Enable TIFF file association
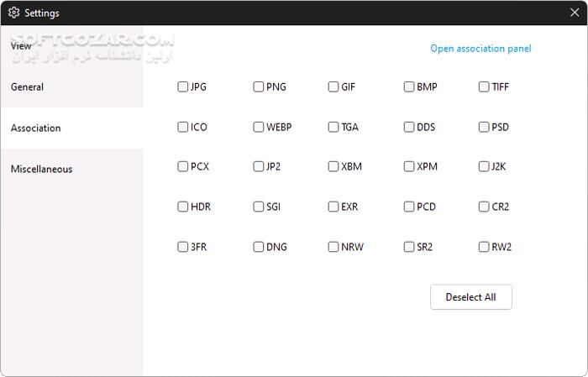This screenshot has height=377, width=588. 484,86
